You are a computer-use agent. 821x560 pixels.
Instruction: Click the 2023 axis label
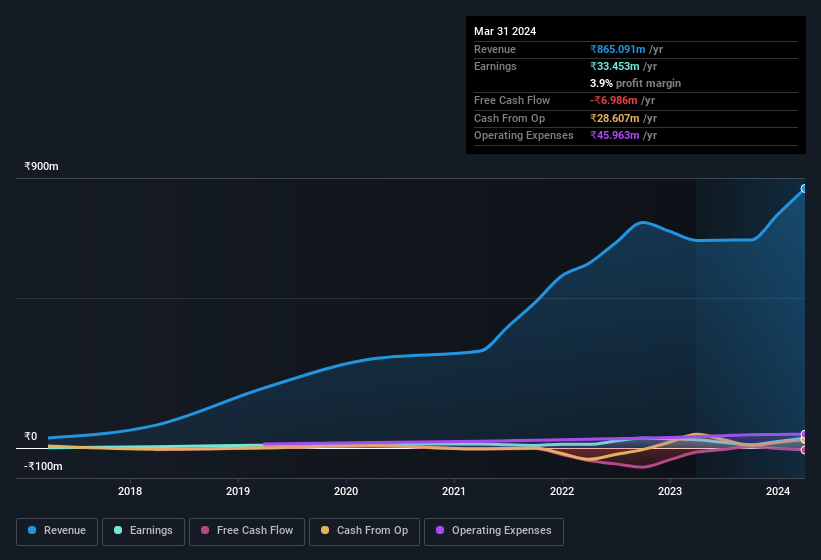click(670, 491)
